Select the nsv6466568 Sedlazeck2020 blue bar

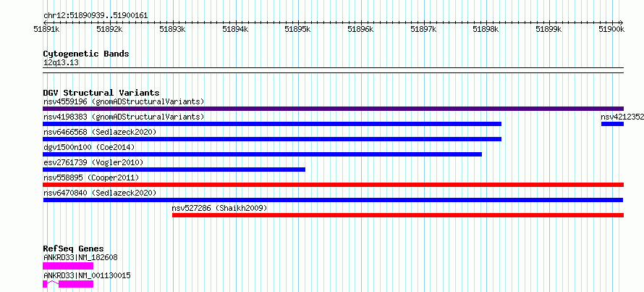(272, 139)
